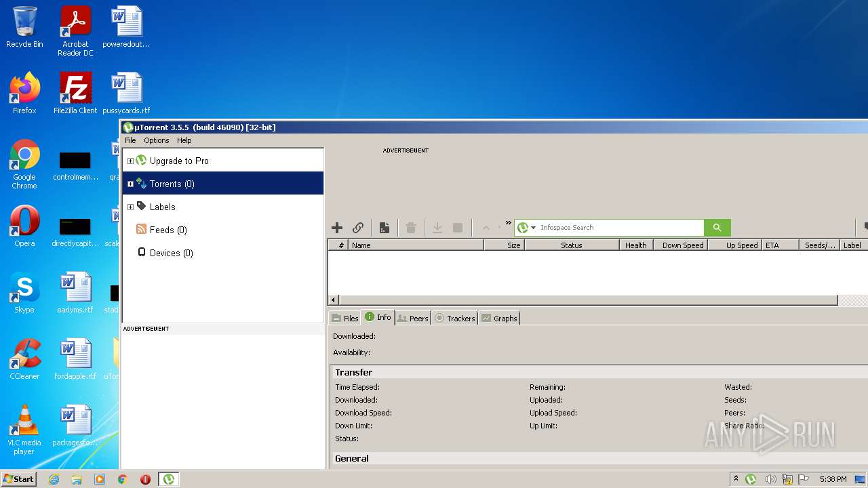Screen dimensions: 868x488
Task: Click into Infospace Search field
Action: pyautogui.click(x=620, y=228)
